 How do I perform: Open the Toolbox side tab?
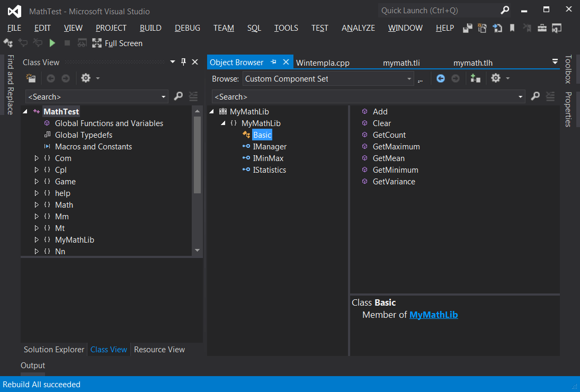pyautogui.click(x=568, y=69)
